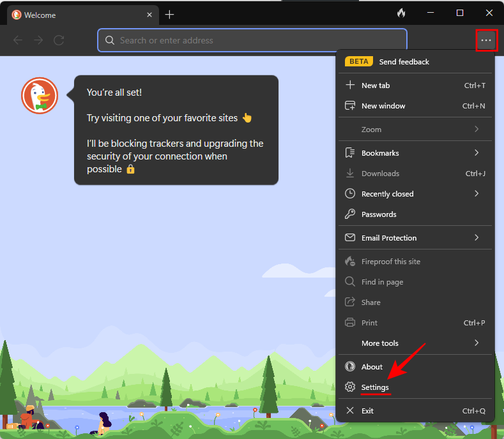The width and height of the screenshot is (504, 439).
Task: Open More tools submenu
Action: [x=415, y=343]
